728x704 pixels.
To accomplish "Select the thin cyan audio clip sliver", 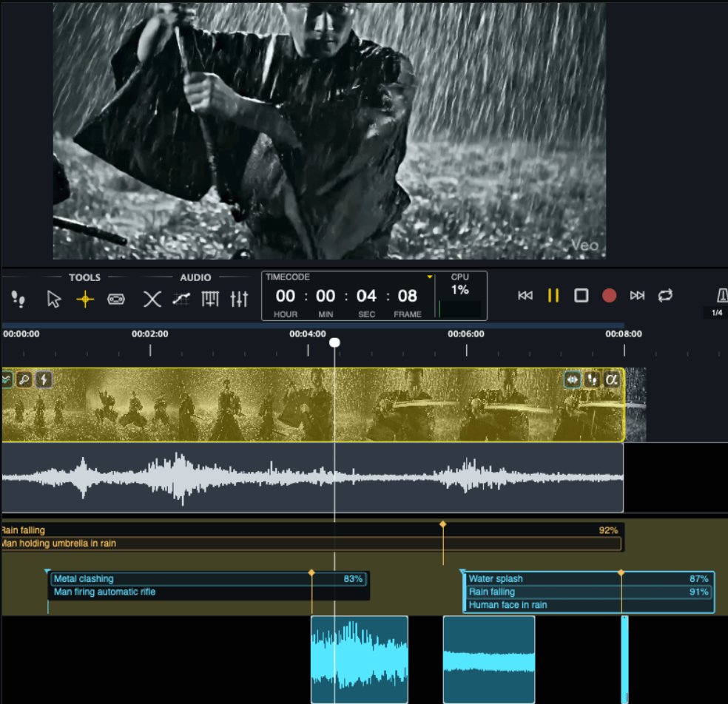I will click(x=624, y=660).
